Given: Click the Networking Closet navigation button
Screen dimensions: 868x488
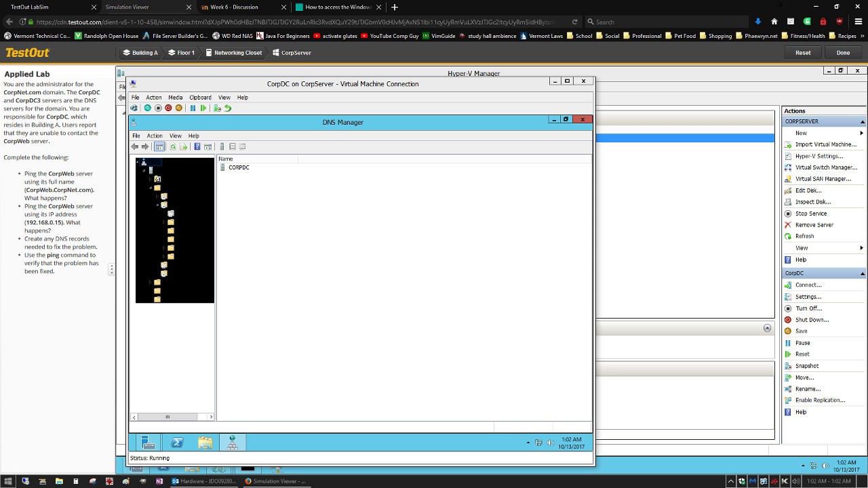Looking at the screenshot, I should tap(233, 53).
